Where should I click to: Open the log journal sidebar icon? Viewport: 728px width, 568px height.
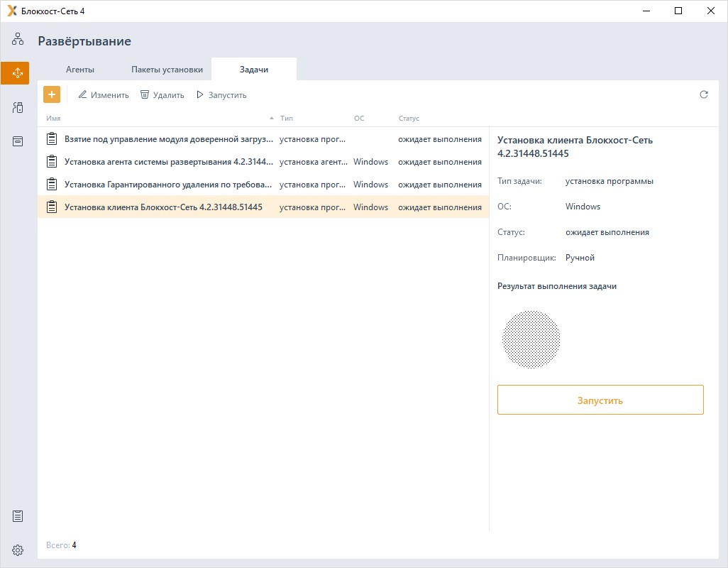pyautogui.click(x=18, y=516)
